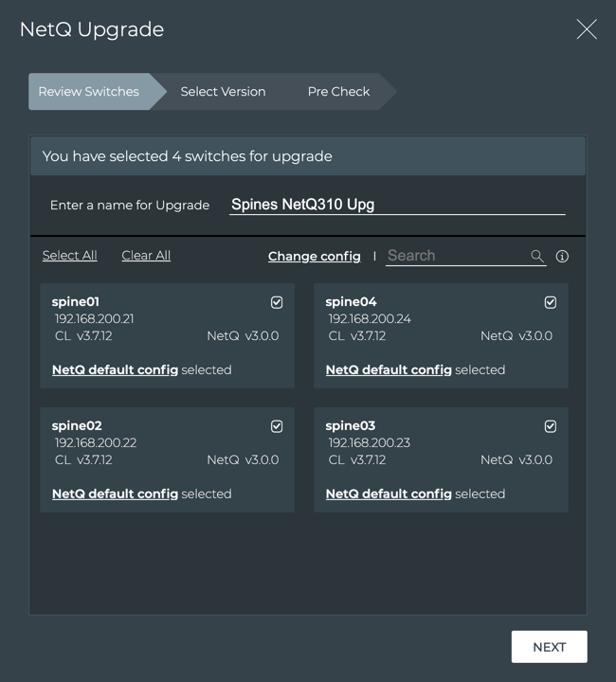Jump to the Pre Check step
616x682 pixels.
[x=338, y=92]
